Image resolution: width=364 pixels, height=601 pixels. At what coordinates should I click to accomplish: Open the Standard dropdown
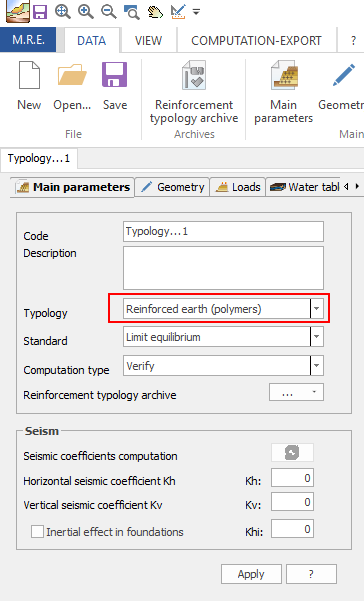pyautogui.click(x=316, y=337)
